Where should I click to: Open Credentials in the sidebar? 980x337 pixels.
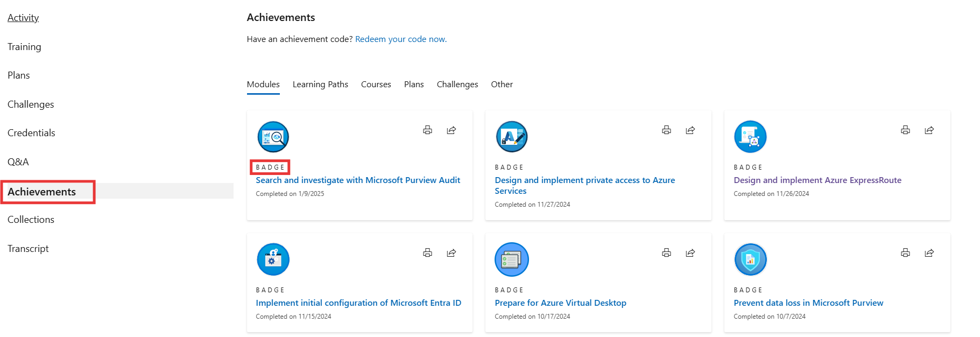(x=31, y=133)
